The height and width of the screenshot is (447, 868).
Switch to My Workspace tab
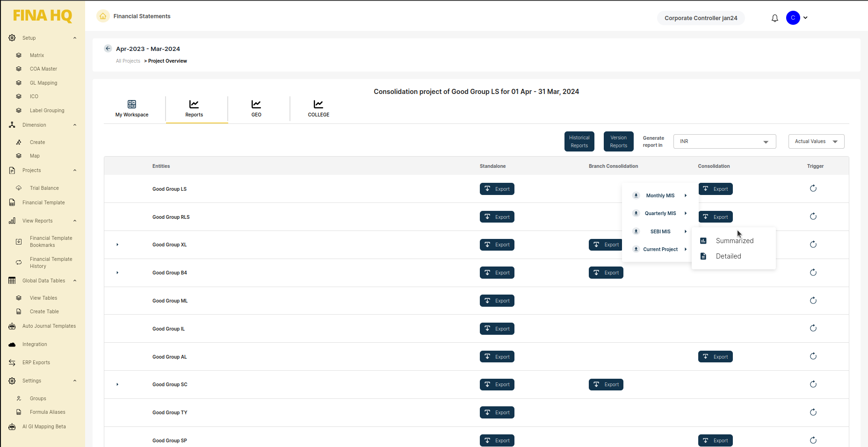click(x=132, y=108)
